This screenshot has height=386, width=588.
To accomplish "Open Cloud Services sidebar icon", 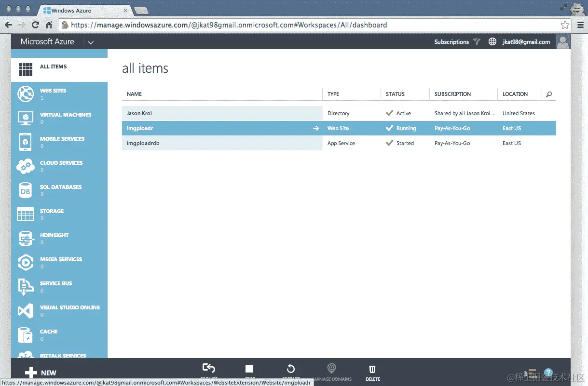I will 26,166.
